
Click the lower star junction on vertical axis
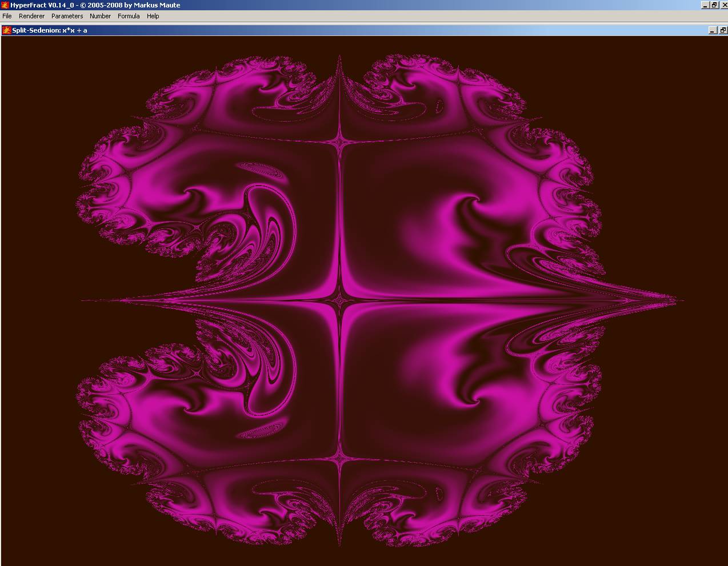pyautogui.click(x=340, y=457)
